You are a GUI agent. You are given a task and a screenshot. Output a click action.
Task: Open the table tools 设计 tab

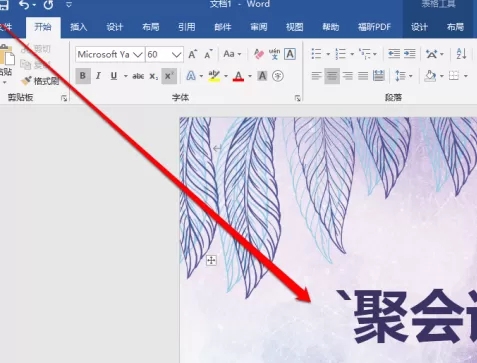point(419,27)
